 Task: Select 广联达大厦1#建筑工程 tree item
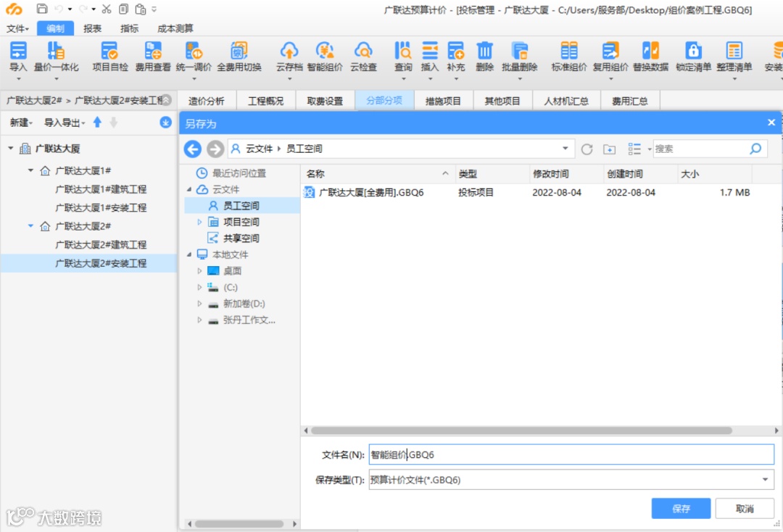(101, 189)
